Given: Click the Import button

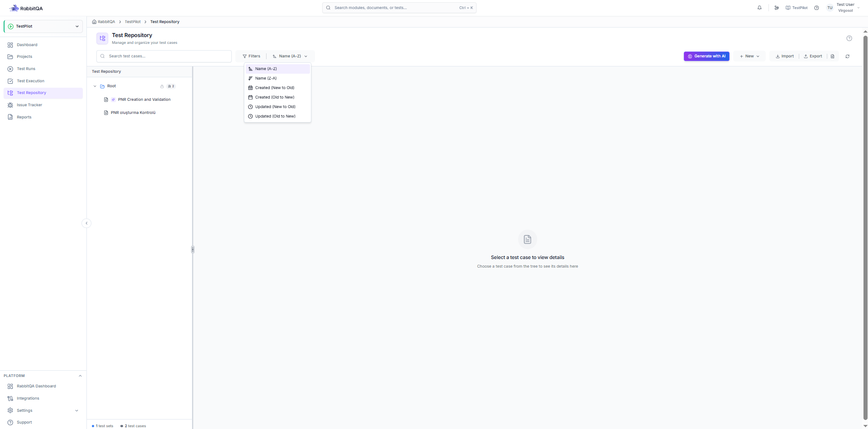Looking at the screenshot, I should click(x=785, y=56).
